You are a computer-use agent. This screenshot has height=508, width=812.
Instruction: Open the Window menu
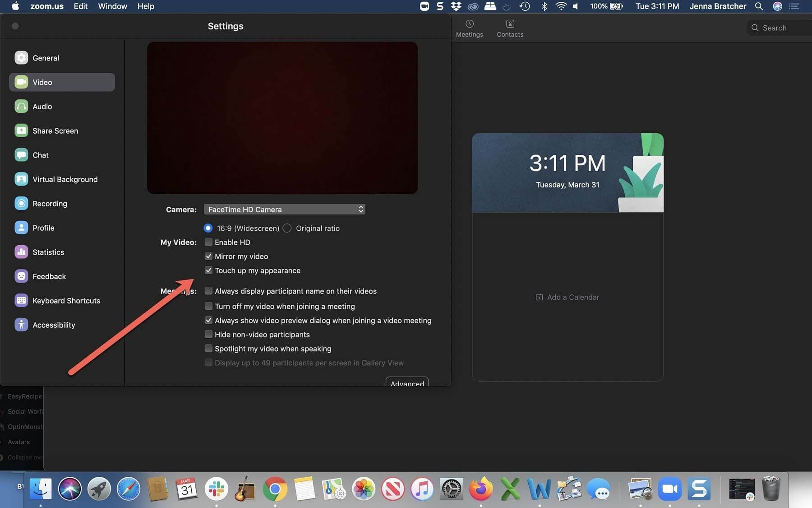112,6
